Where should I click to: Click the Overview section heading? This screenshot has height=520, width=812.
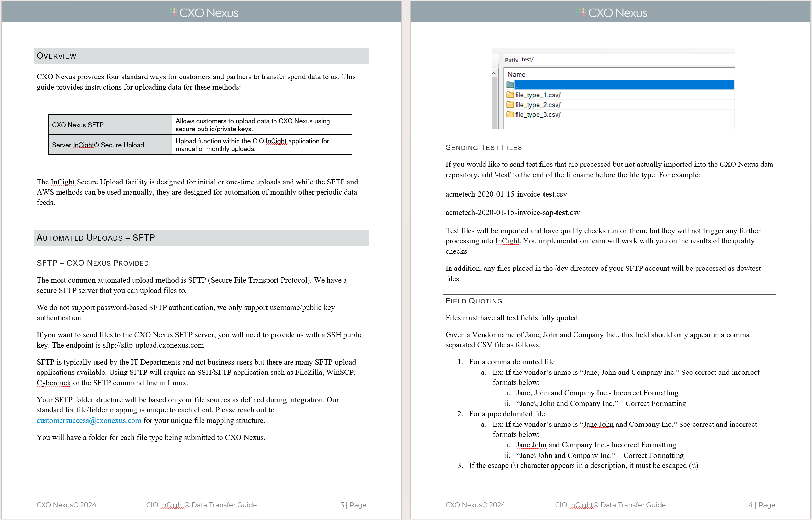pyautogui.click(x=56, y=56)
